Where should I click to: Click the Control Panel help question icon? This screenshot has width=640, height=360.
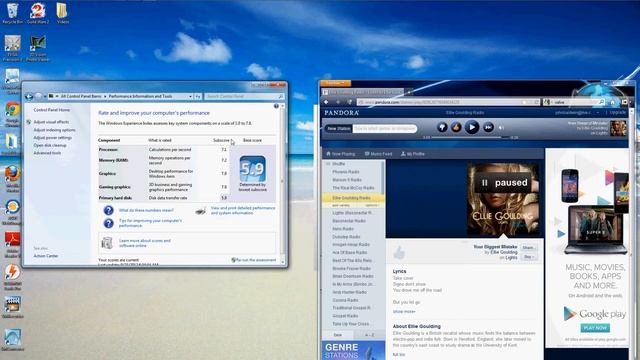point(276,106)
